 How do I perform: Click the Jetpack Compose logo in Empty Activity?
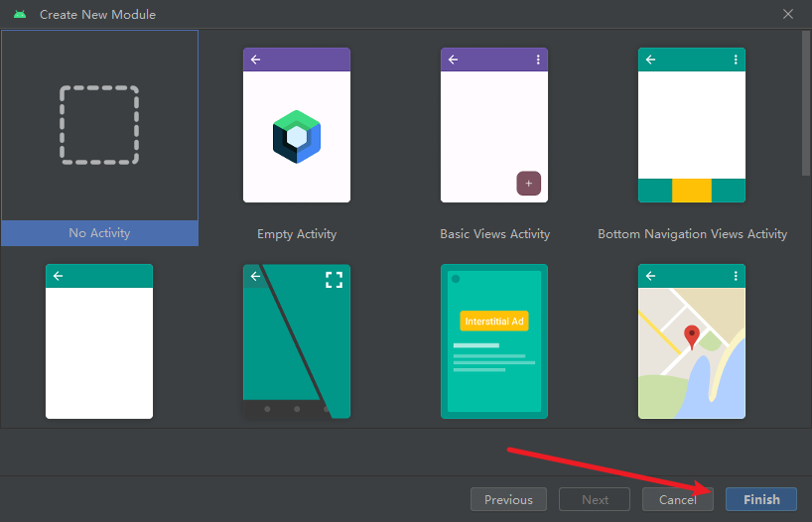297,136
